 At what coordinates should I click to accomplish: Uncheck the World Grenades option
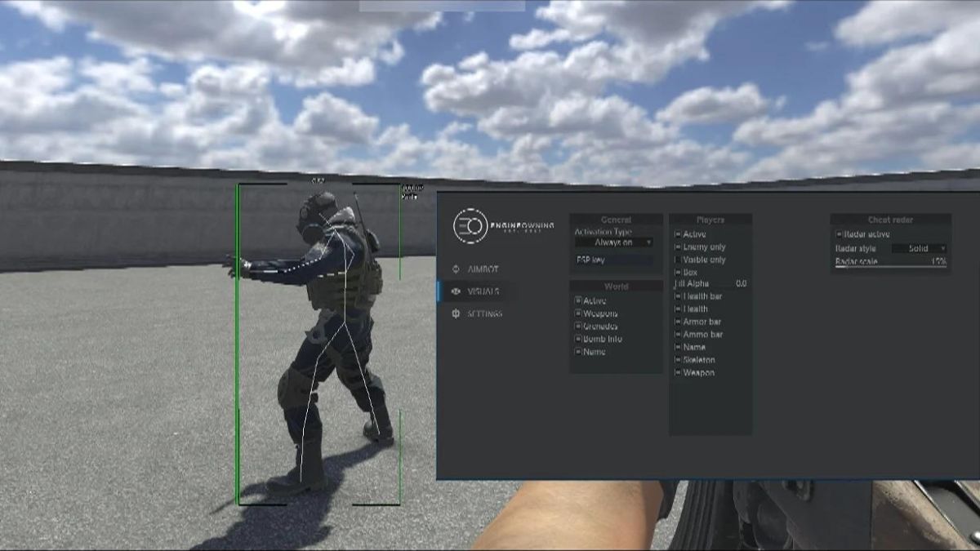(578, 327)
